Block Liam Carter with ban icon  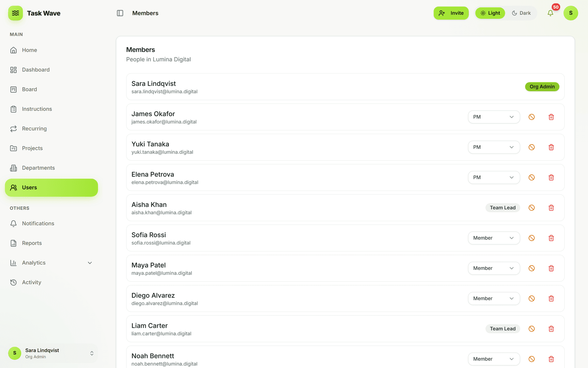532,329
